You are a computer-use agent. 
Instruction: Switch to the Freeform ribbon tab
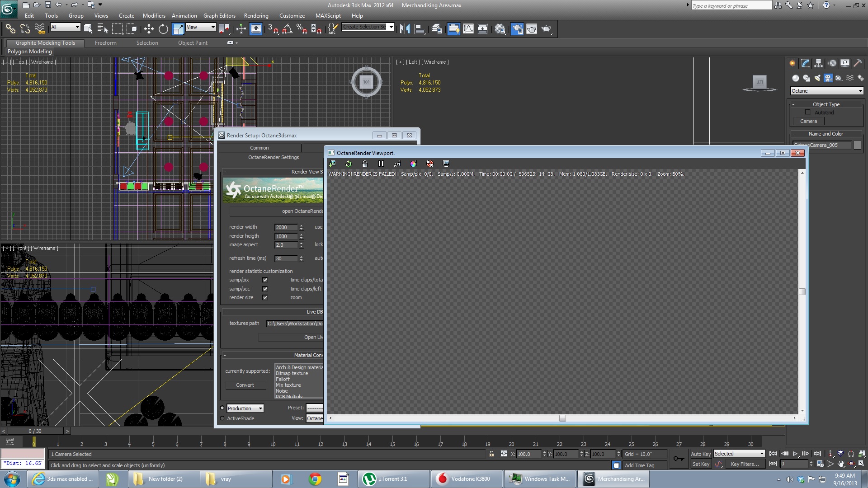coord(105,43)
